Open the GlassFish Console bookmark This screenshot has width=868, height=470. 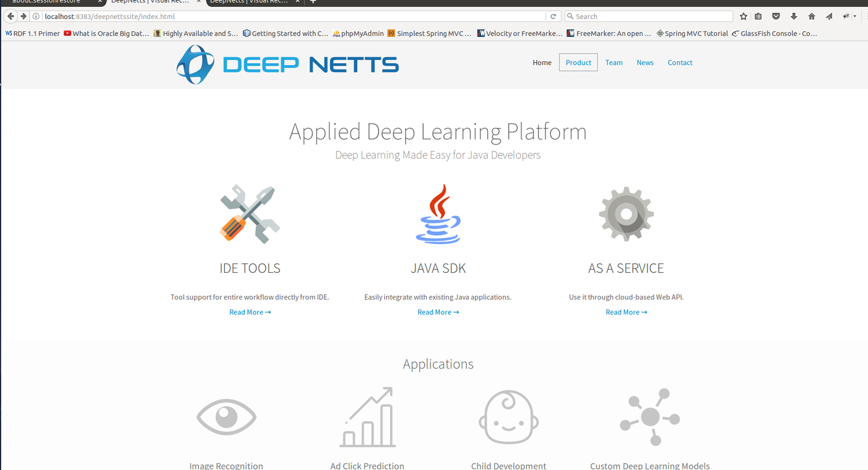[x=774, y=34]
